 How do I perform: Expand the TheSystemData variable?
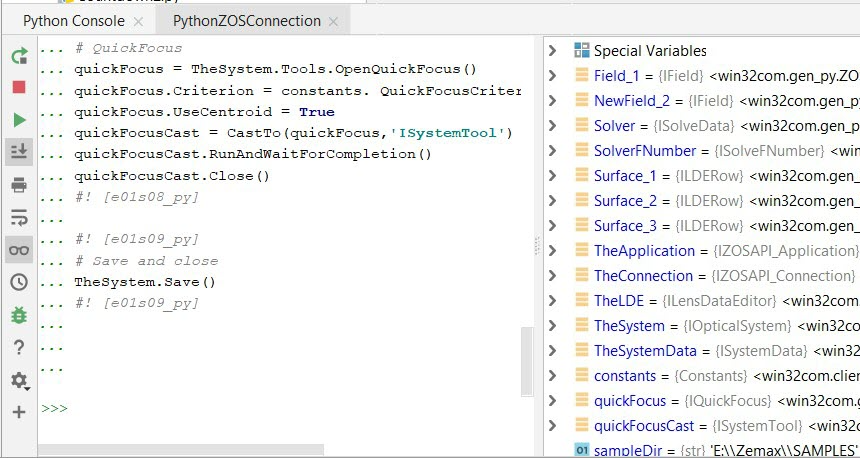[552, 350]
